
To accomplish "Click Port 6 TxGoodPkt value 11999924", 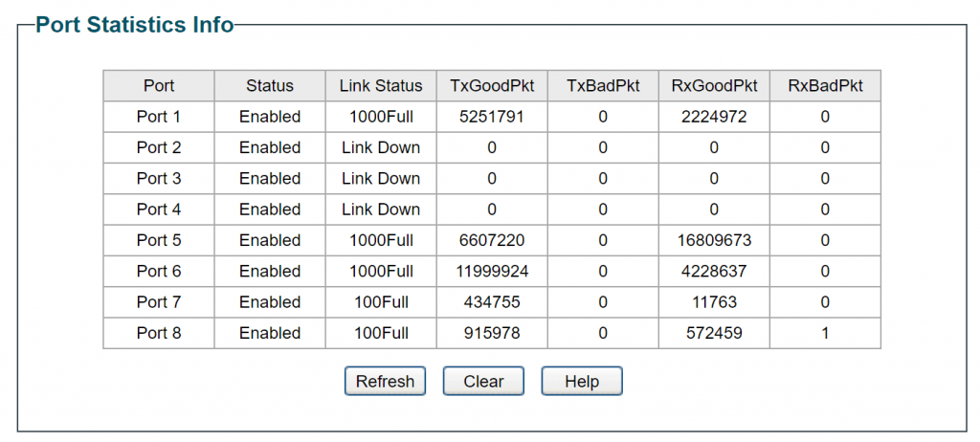I will 492,271.
